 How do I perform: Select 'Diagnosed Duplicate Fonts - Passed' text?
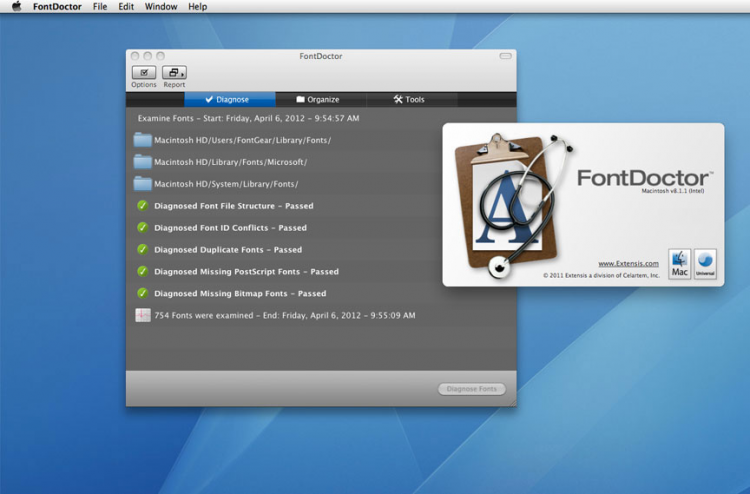click(228, 250)
